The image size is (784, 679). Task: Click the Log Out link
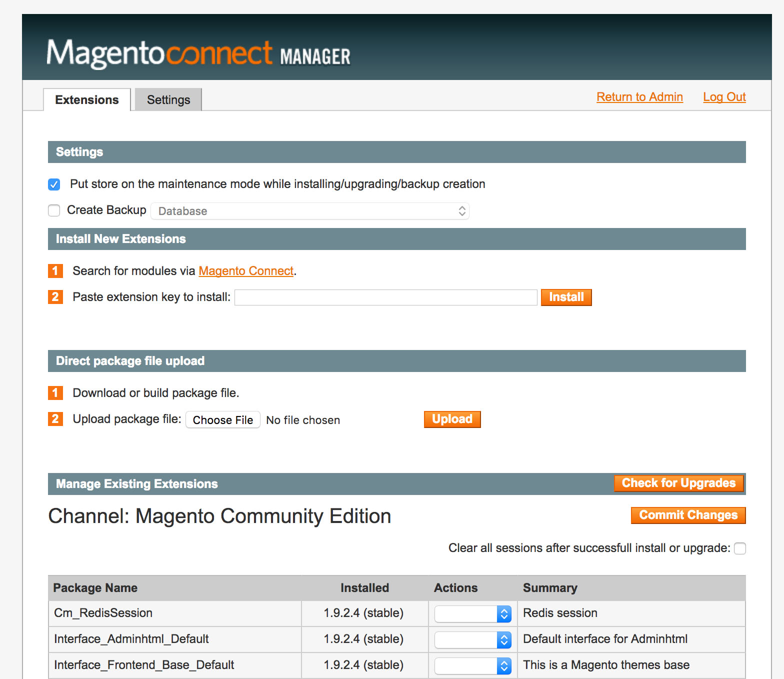[x=724, y=97]
